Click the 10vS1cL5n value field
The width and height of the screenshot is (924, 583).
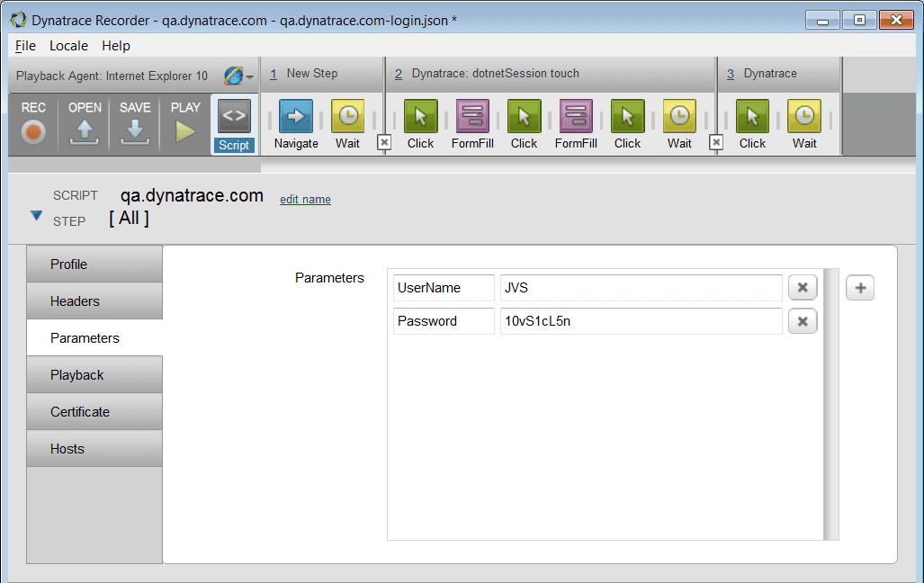click(641, 321)
